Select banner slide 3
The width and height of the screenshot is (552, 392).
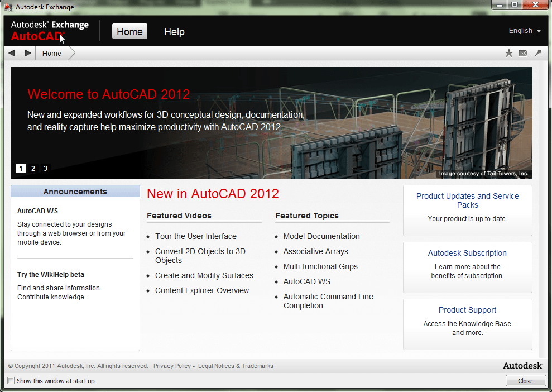point(45,168)
